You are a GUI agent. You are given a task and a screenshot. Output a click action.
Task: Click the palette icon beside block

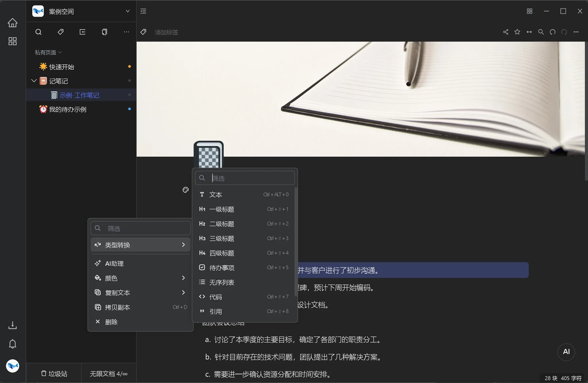coord(186,190)
